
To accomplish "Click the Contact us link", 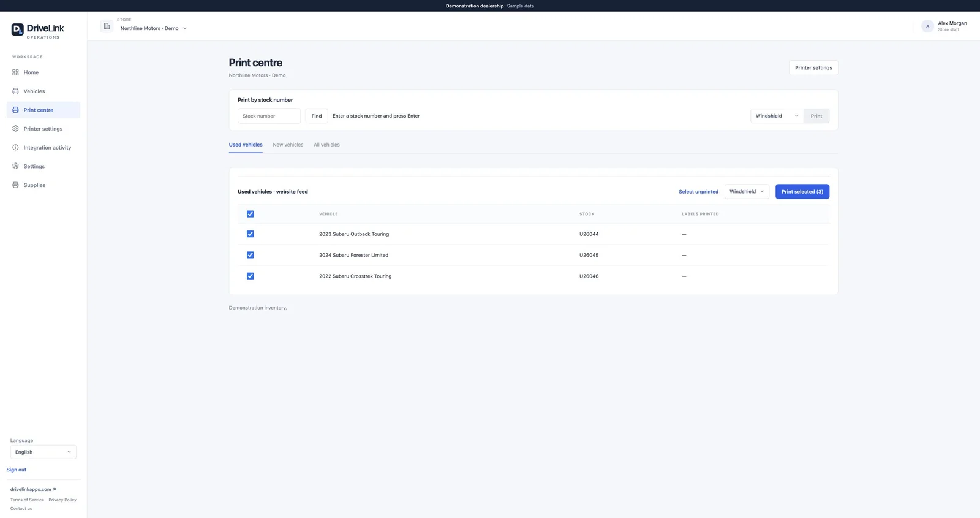I will point(21,508).
